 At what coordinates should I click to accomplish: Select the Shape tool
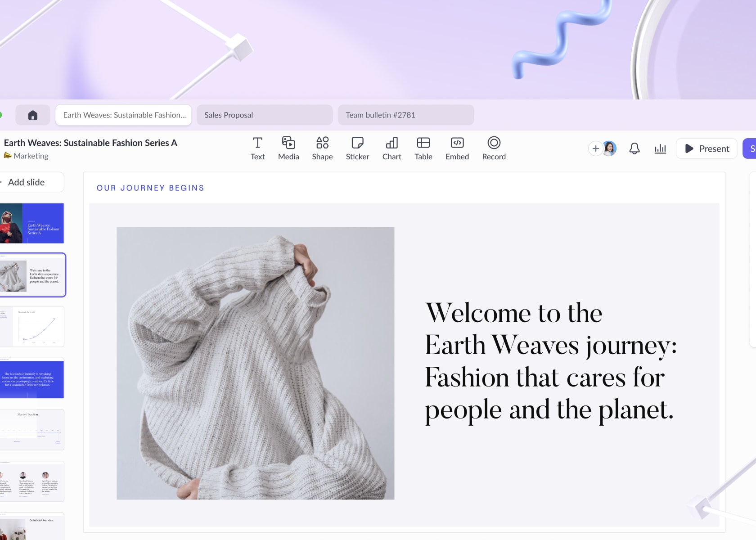[x=322, y=148]
